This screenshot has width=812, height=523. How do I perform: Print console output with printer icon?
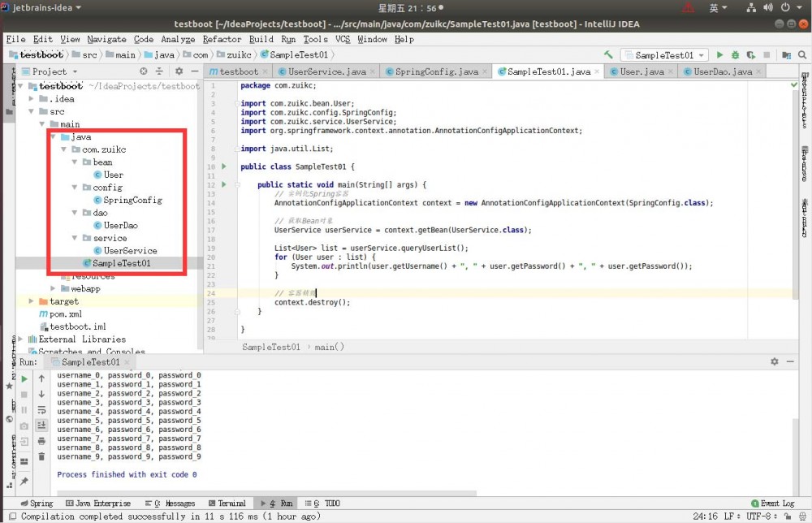pyautogui.click(x=41, y=440)
